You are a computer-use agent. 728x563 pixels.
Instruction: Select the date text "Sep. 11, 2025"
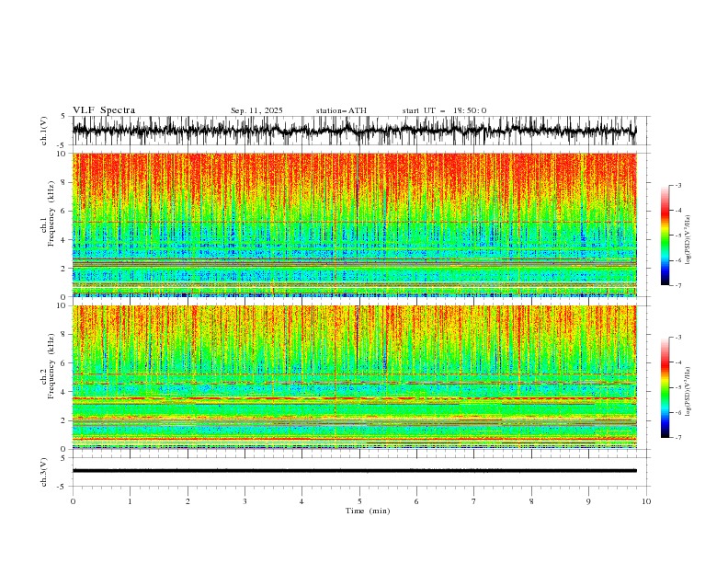[256, 110]
